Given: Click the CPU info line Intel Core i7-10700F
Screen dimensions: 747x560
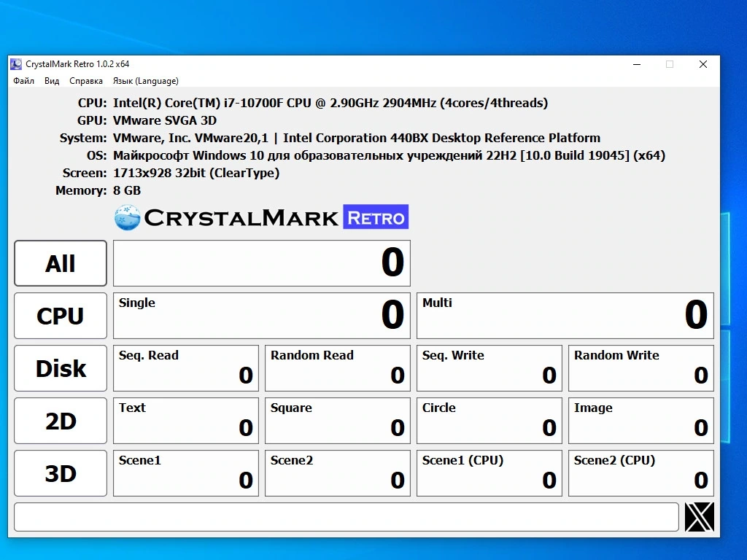Looking at the screenshot, I should (330, 103).
